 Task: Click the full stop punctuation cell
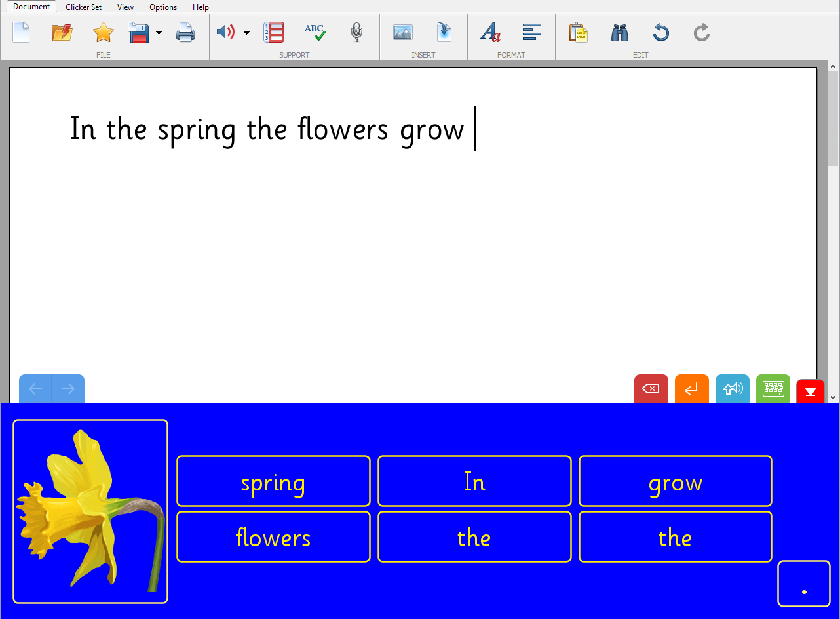click(804, 584)
